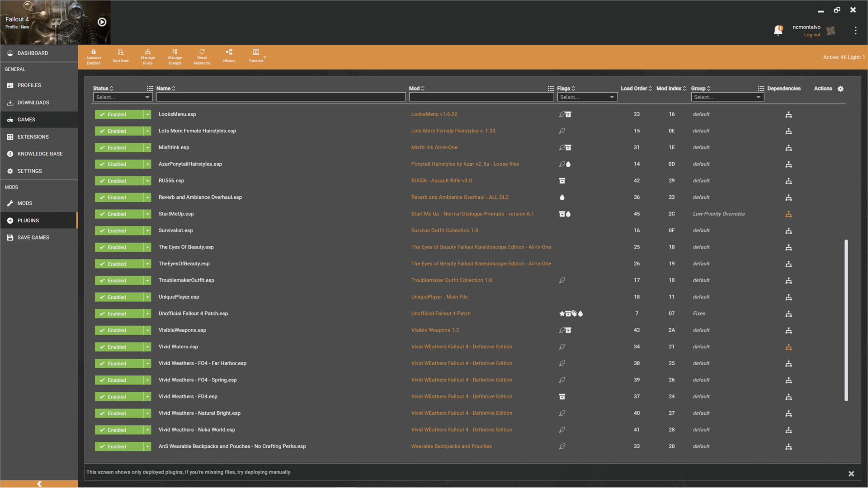Screen dimensions: 868x488
Task: Toggle Enabled status for LooksMenu.esp
Action: pyautogui.click(x=119, y=115)
